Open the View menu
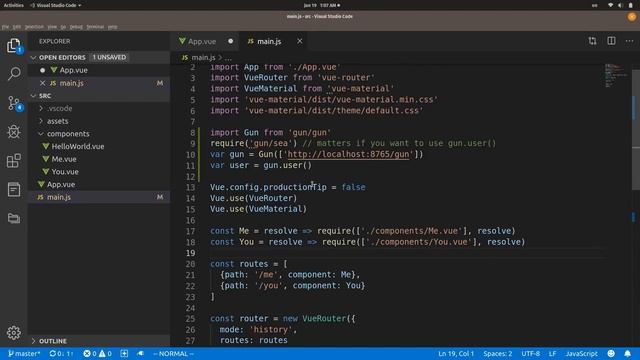 (x=52, y=27)
